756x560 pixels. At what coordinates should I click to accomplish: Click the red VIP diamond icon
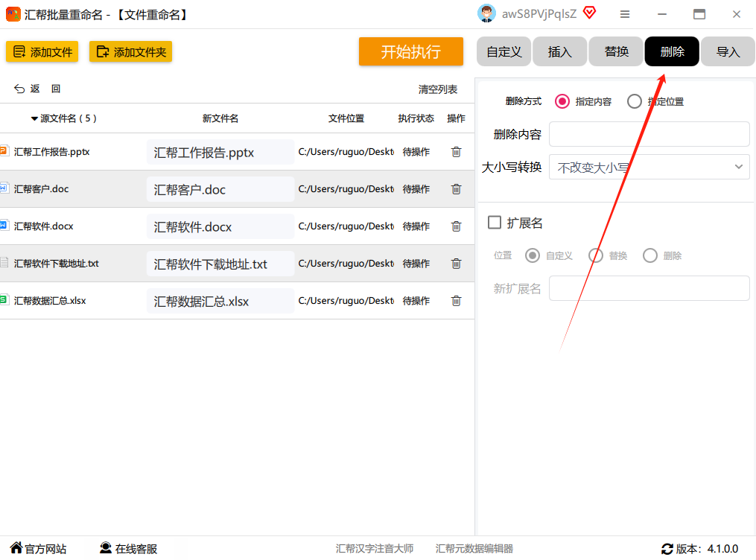coord(589,13)
